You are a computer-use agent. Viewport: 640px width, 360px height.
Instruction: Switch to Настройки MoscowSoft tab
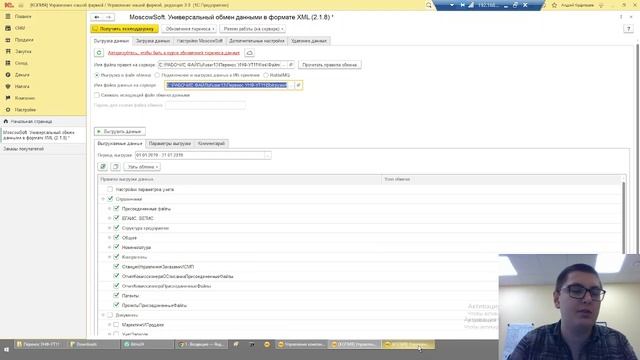[200, 41]
